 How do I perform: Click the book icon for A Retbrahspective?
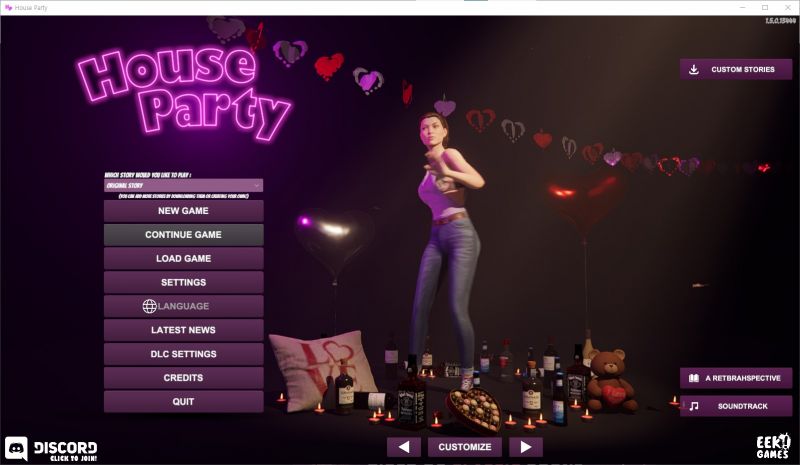click(692, 379)
